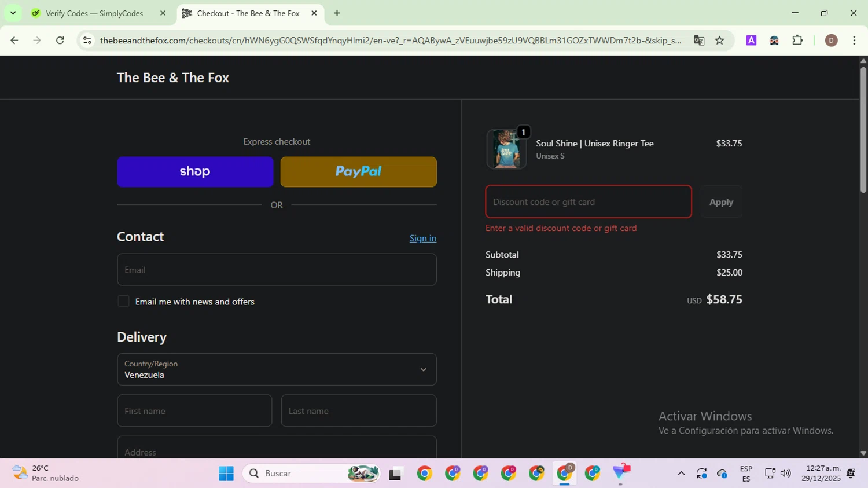Click the translate page icon
The width and height of the screenshot is (868, 488).
[x=699, y=41]
